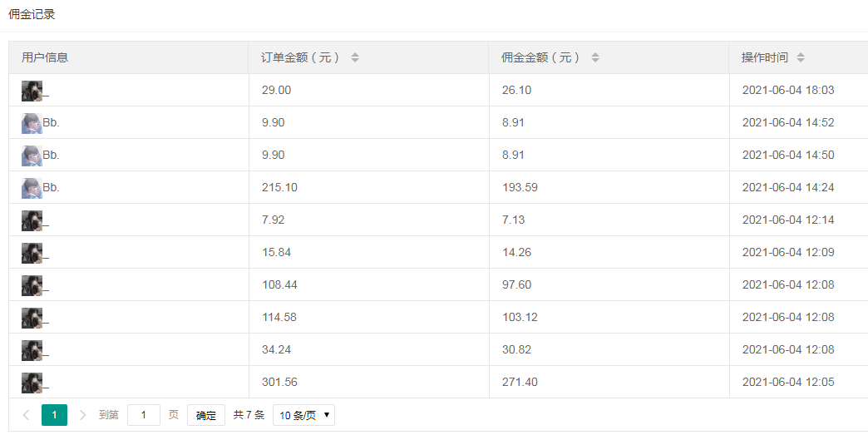Select commission amount 26.10 cell
Screen dimensions: 868x435
coord(609,90)
